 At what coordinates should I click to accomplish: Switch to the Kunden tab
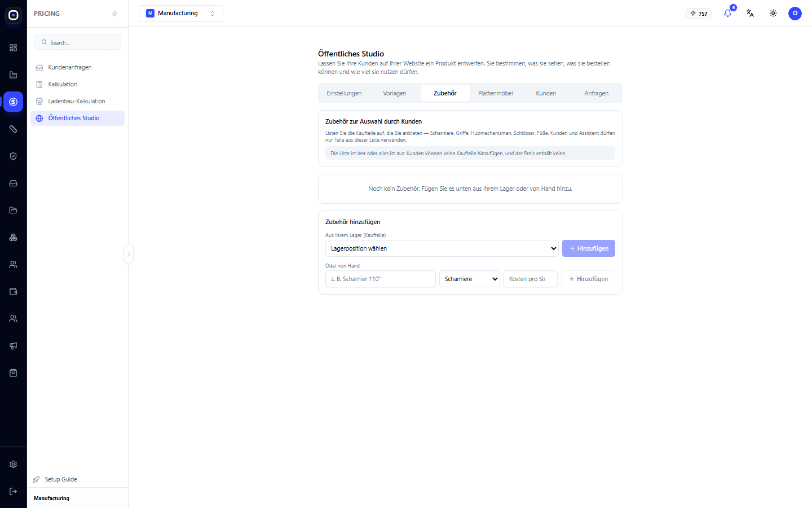pyautogui.click(x=546, y=94)
